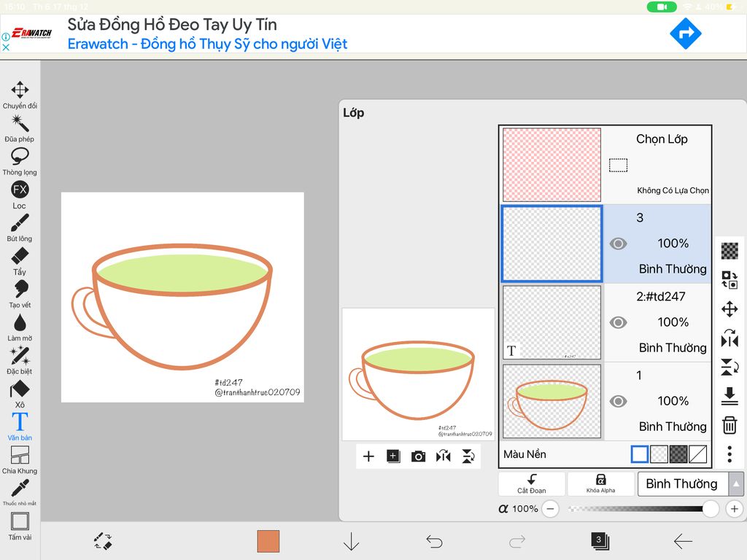Decrease alpha with the minus button
Image resolution: width=747 pixels, height=560 pixels.
550,508
